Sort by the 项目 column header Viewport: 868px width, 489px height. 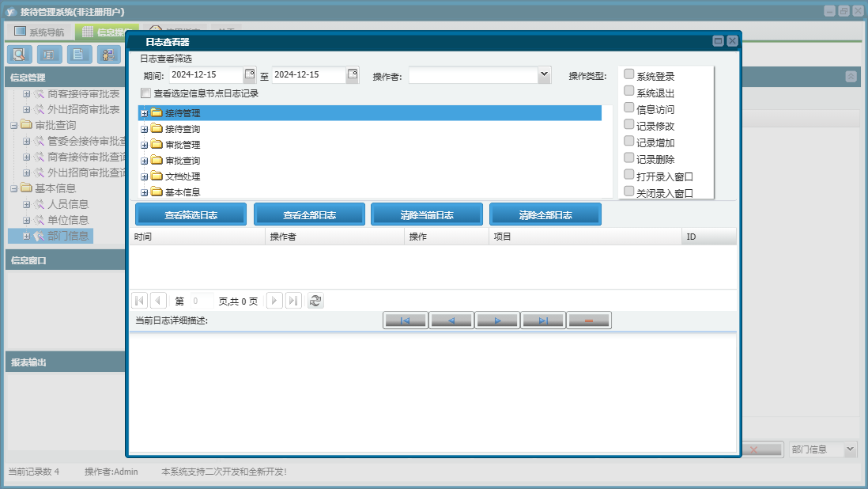pyautogui.click(x=585, y=237)
